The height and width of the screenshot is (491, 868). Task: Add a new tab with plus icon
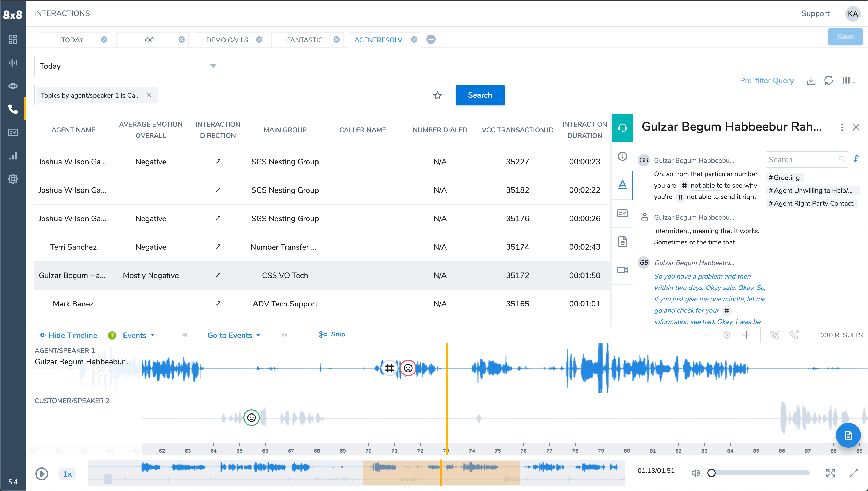pos(430,40)
